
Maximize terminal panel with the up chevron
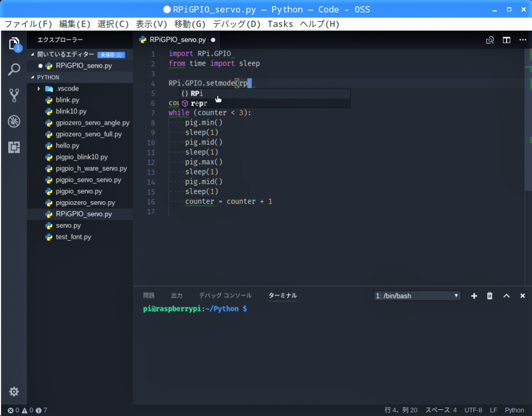coord(507,296)
